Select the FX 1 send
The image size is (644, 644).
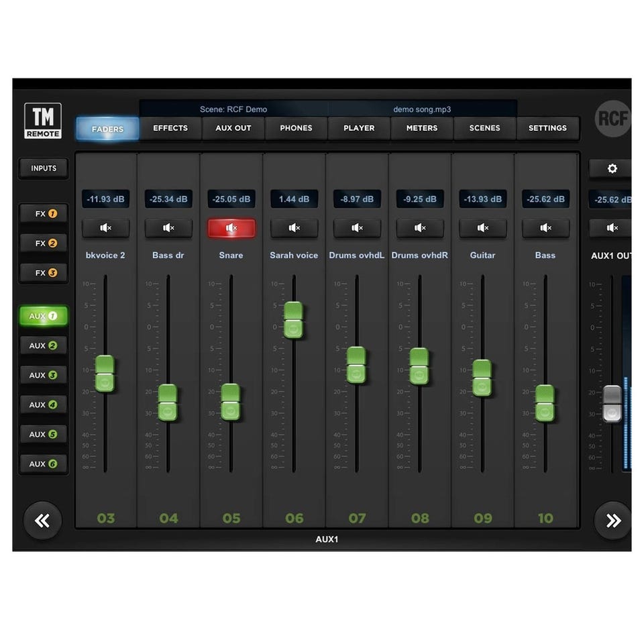point(44,213)
